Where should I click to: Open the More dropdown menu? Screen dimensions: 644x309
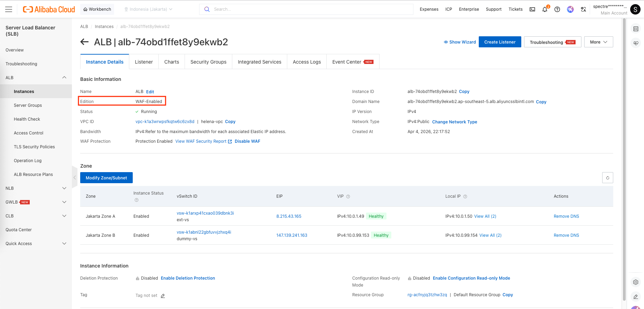(x=598, y=42)
